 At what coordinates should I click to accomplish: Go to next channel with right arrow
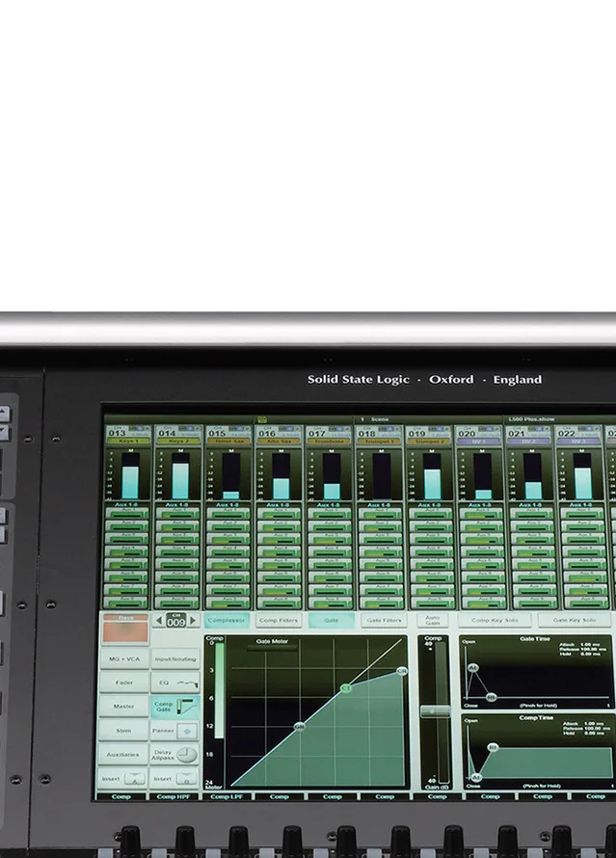[193, 621]
